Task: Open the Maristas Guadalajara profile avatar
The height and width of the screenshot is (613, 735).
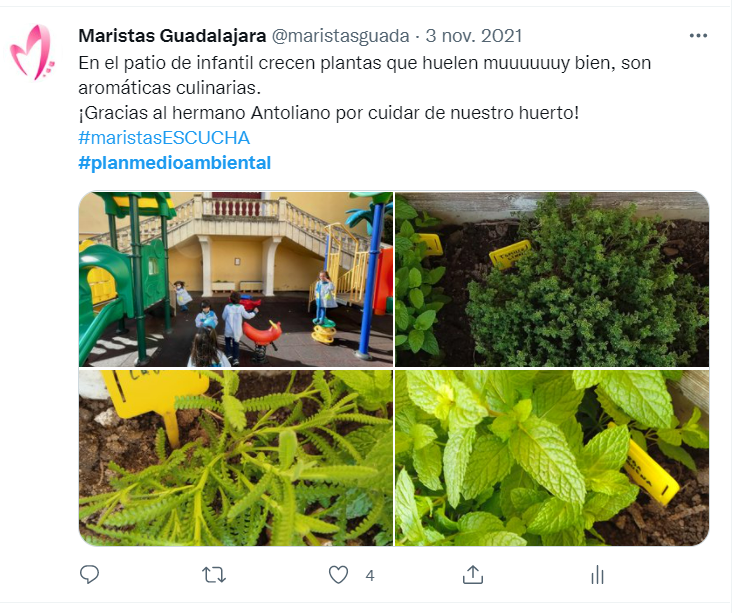Action: coord(32,52)
